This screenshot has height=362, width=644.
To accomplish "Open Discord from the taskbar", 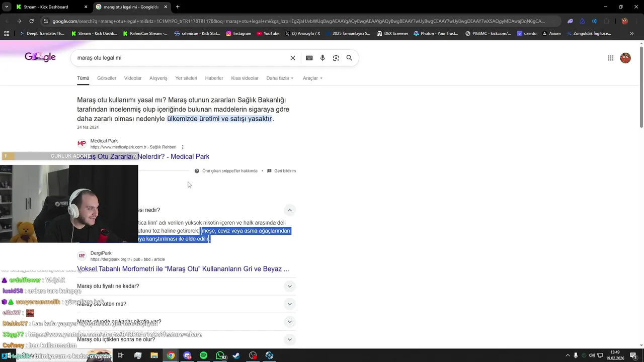I will click(x=187, y=355).
